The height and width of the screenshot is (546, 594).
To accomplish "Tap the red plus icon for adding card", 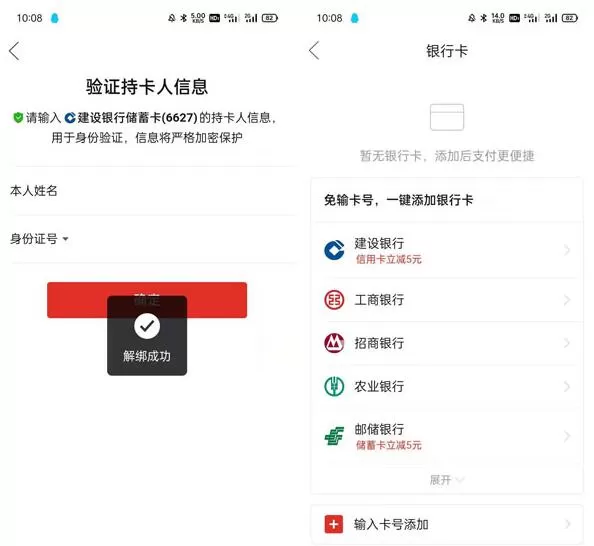I will point(334,524).
